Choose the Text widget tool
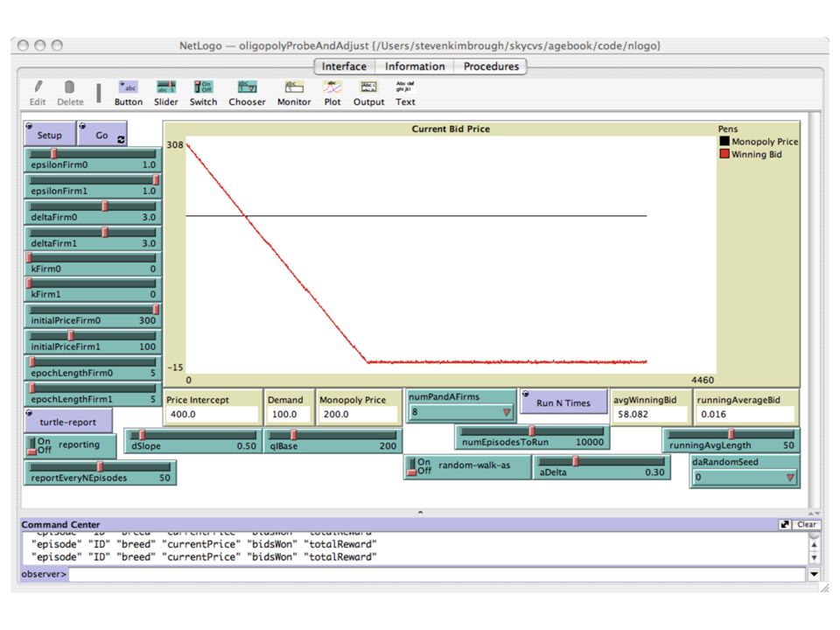Screen dimensions: 840x630 [405, 93]
